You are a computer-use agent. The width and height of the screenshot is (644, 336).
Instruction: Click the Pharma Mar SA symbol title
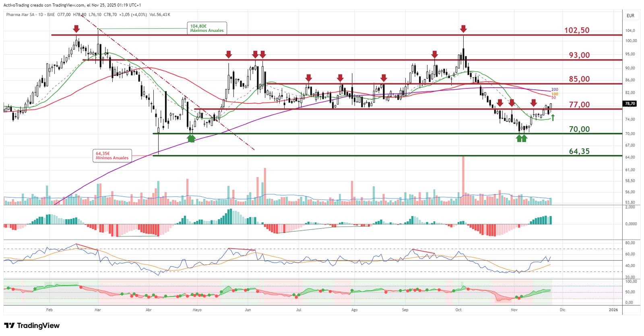[x=20, y=14]
